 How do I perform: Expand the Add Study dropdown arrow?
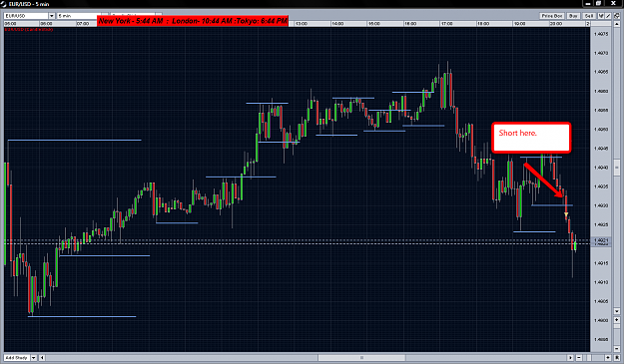coord(33,358)
